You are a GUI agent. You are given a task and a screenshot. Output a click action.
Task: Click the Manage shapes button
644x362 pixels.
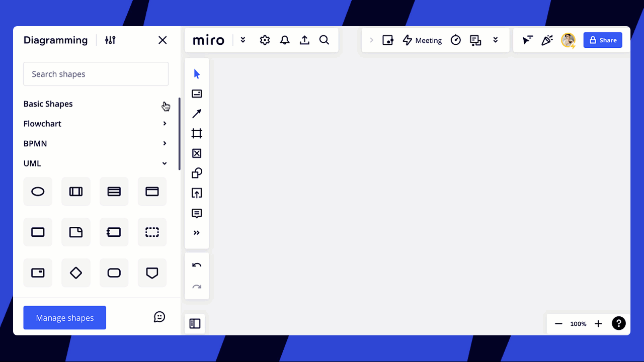(64, 317)
